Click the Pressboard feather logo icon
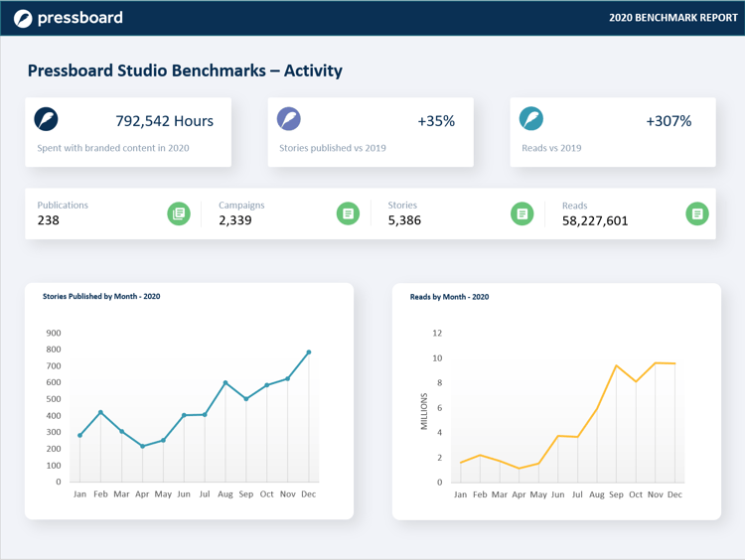This screenshot has height=560, width=745. pyautogui.click(x=23, y=19)
